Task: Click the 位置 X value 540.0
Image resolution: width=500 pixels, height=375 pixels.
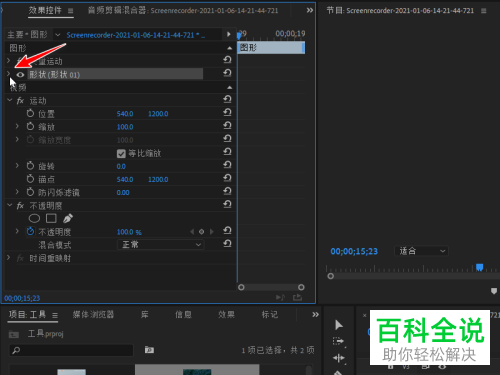Action: click(x=125, y=114)
